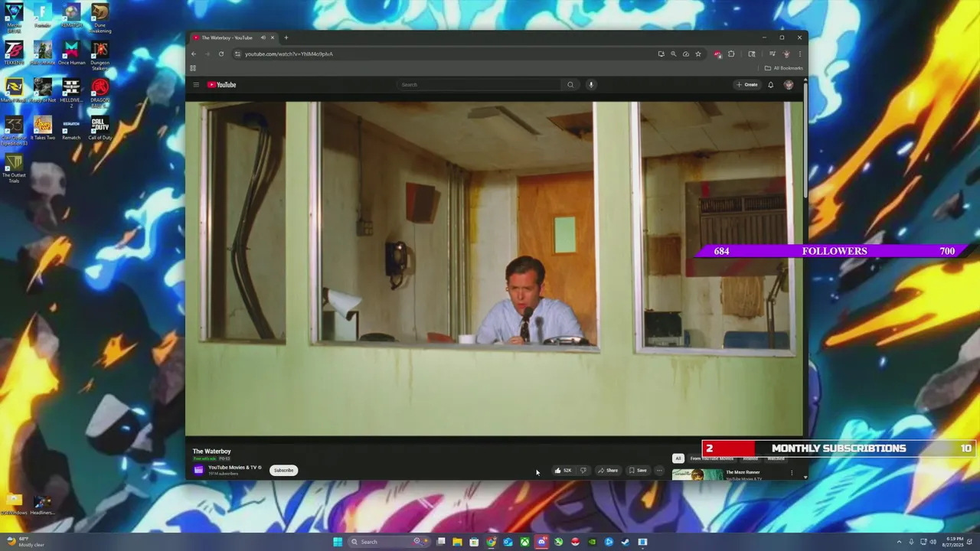
Task: Click the Windows taskbar search box
Action: [390, 542]
